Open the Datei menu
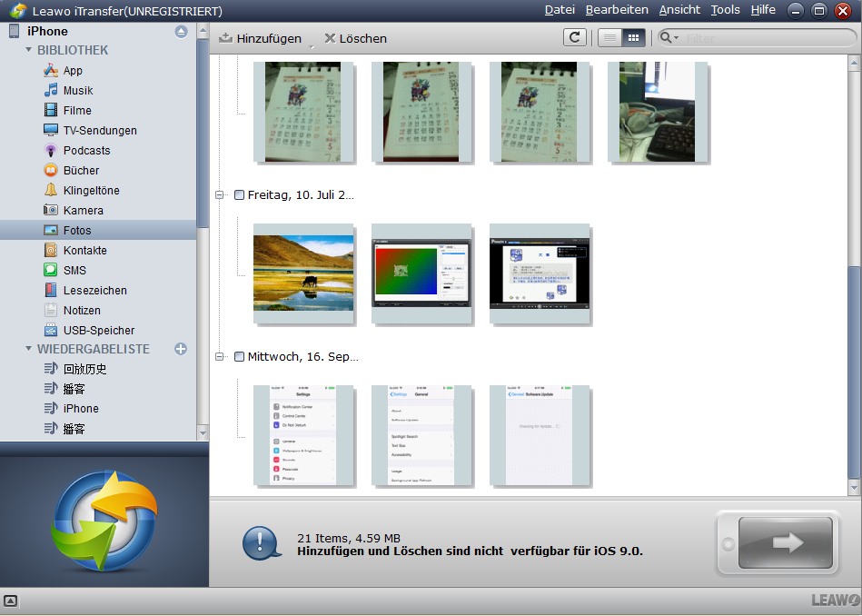The width and height of the screenshot is (862, 616). [x=560, y=10]
